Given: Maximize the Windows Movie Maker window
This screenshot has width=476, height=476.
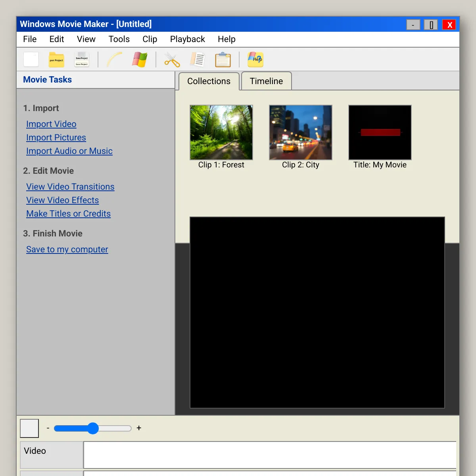Looking at the screenshot, I should tap(431, 25).
